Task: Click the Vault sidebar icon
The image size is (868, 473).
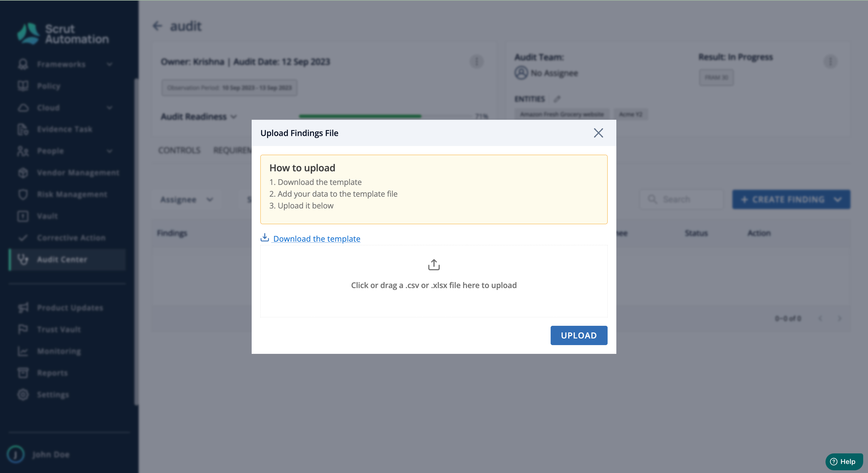Action: [x=23, y=216]
